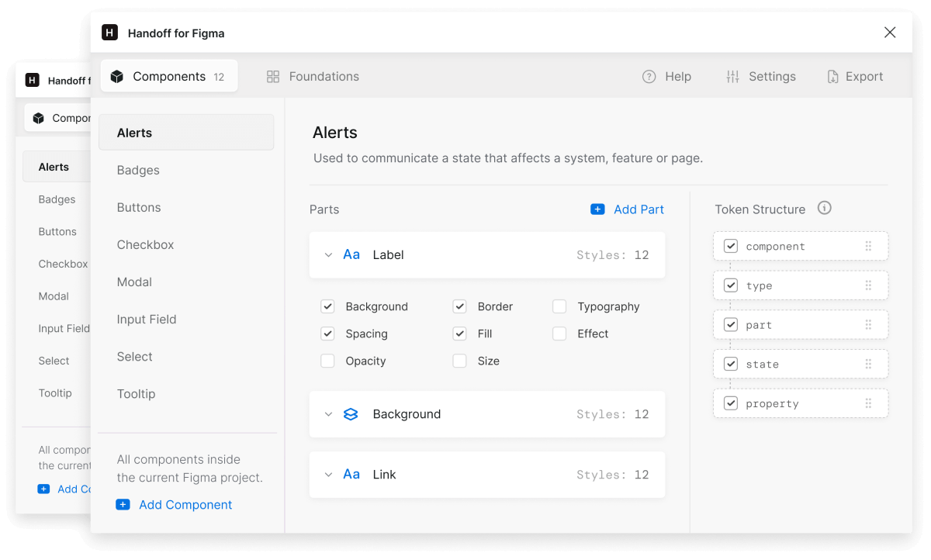Select Buttons in the component list
Screen dimensions: 931x560
click(x=139, y=208)
